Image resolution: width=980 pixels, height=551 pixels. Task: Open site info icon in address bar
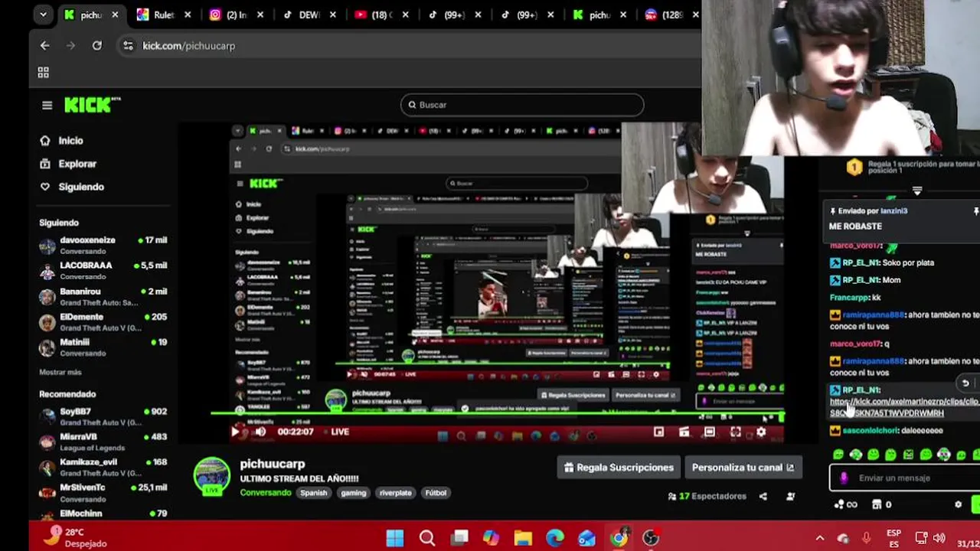pyautogui.click(x=127, y=46)
